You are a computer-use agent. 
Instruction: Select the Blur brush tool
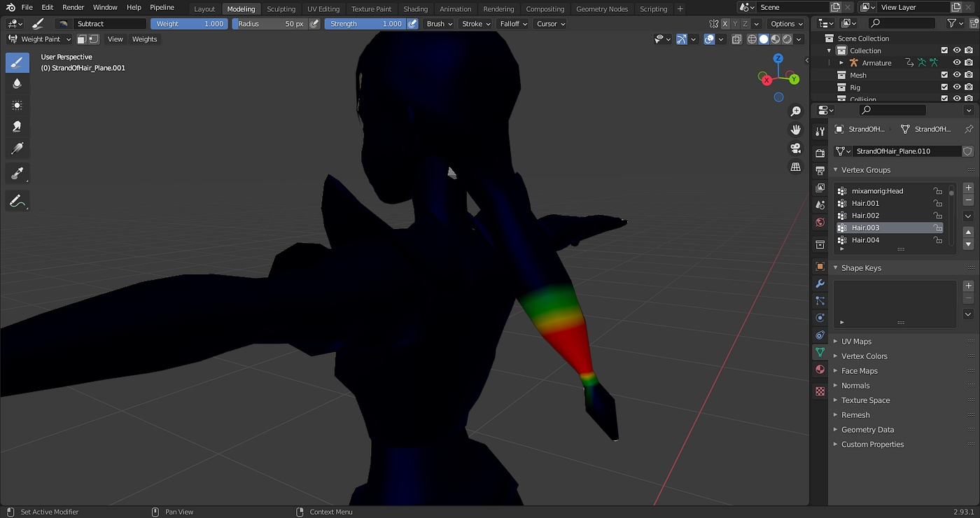tap(17, 83)
